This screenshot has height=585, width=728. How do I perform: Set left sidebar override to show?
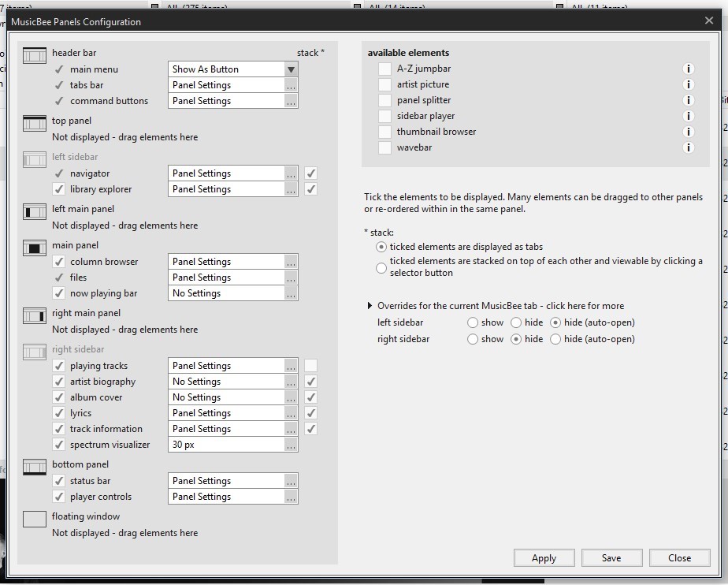click(x=473, y=322)
